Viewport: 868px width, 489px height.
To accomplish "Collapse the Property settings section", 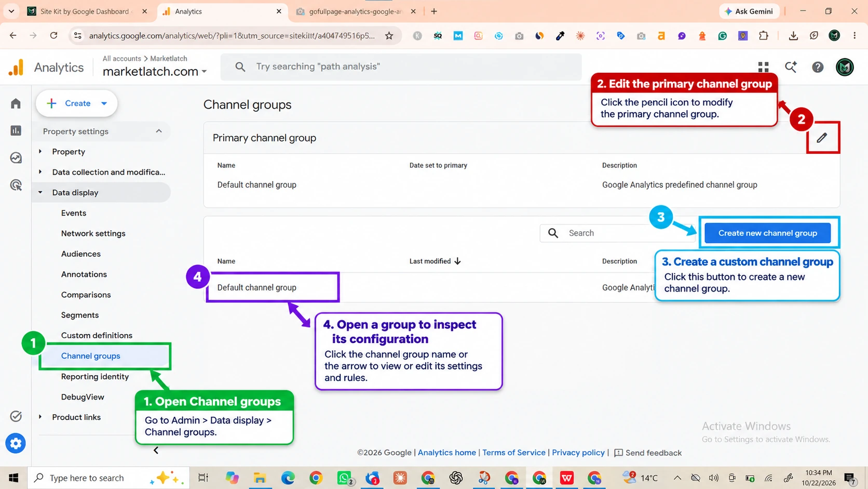I will tap(159, 131).
